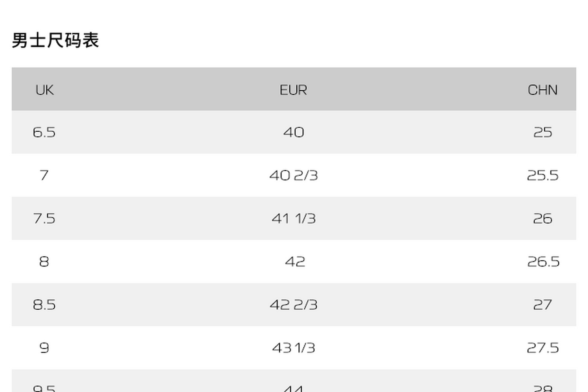The image size is (588, 392).
Task: Select the CHN column header
Action: pos(543,90)
